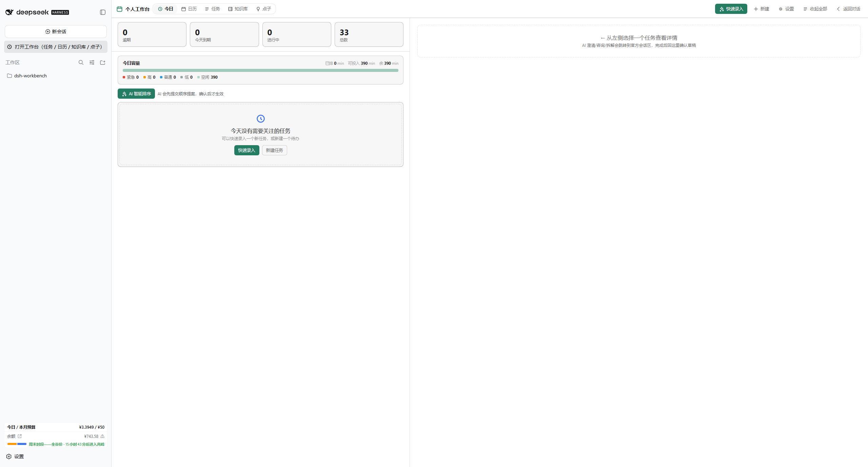
Task: Click 快速录入 in empty task panel
Action: coord(246,150)
